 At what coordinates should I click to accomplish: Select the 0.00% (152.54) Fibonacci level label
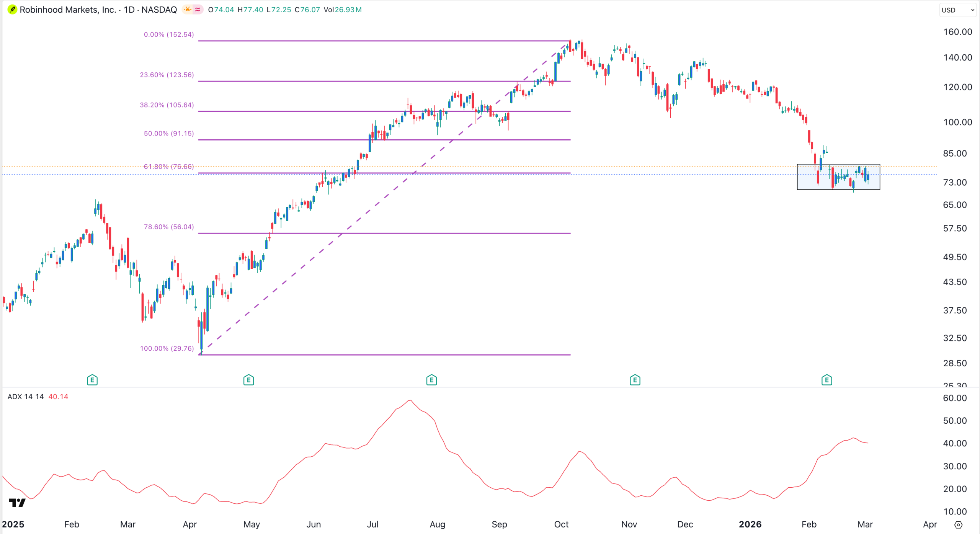(169, 34)
